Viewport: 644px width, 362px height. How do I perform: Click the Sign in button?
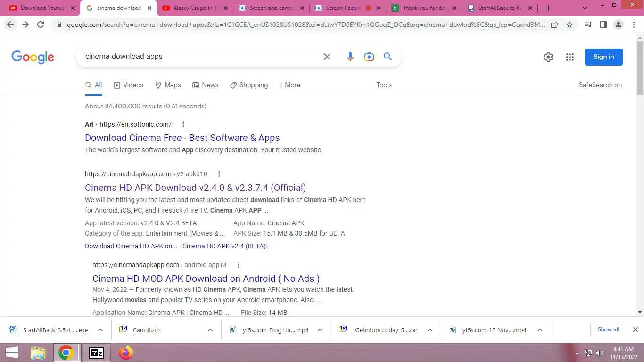pos(603,57)
